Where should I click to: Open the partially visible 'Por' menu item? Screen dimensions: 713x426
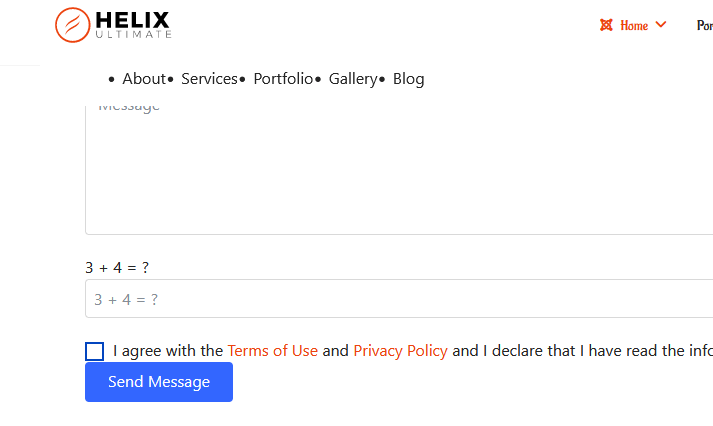704,25
